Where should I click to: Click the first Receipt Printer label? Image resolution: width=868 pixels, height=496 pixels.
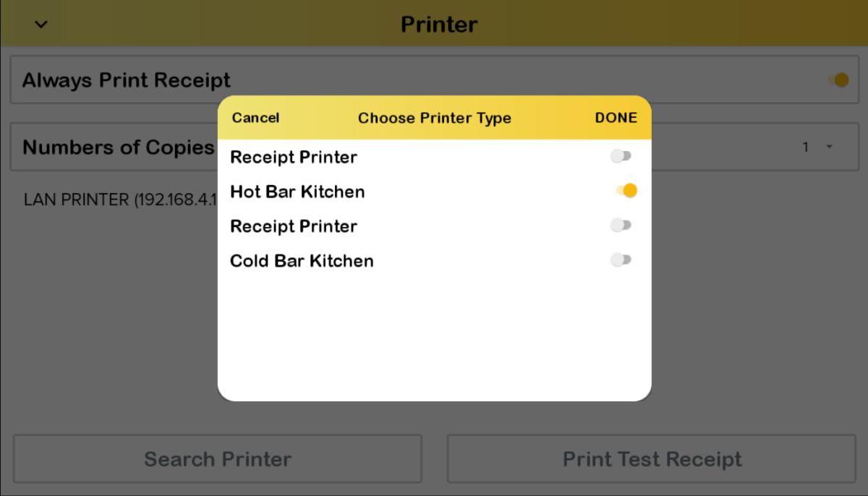coord(293,157)
